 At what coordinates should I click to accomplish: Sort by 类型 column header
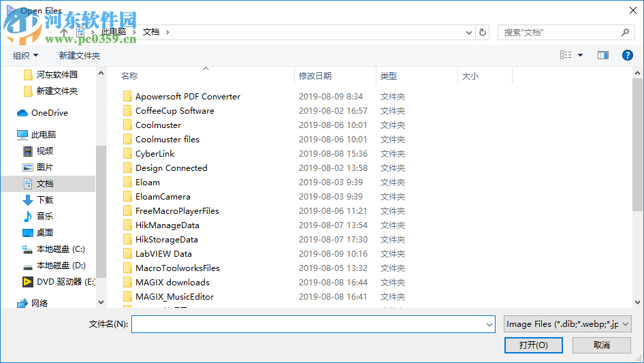click(389, 76)
